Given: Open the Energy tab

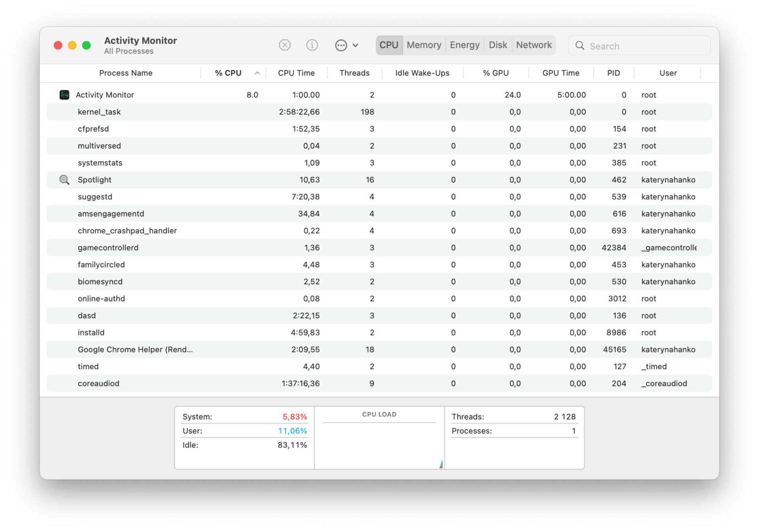Looking at the screenshot, I should (x=464, y=45).
